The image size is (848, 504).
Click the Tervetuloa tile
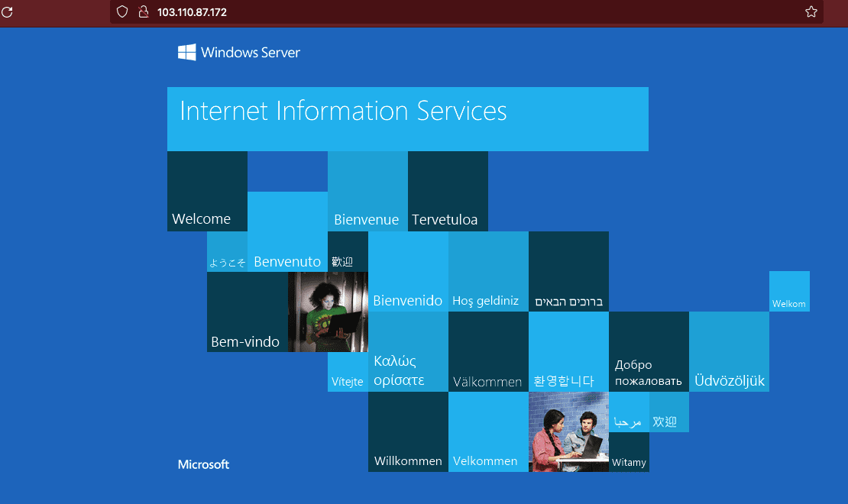coord(448,191)
